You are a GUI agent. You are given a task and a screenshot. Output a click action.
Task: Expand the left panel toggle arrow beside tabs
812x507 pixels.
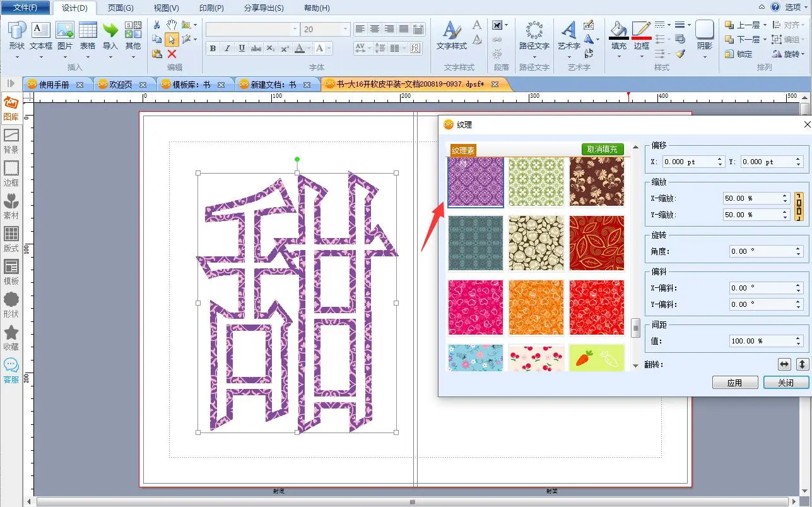point(11,83)
